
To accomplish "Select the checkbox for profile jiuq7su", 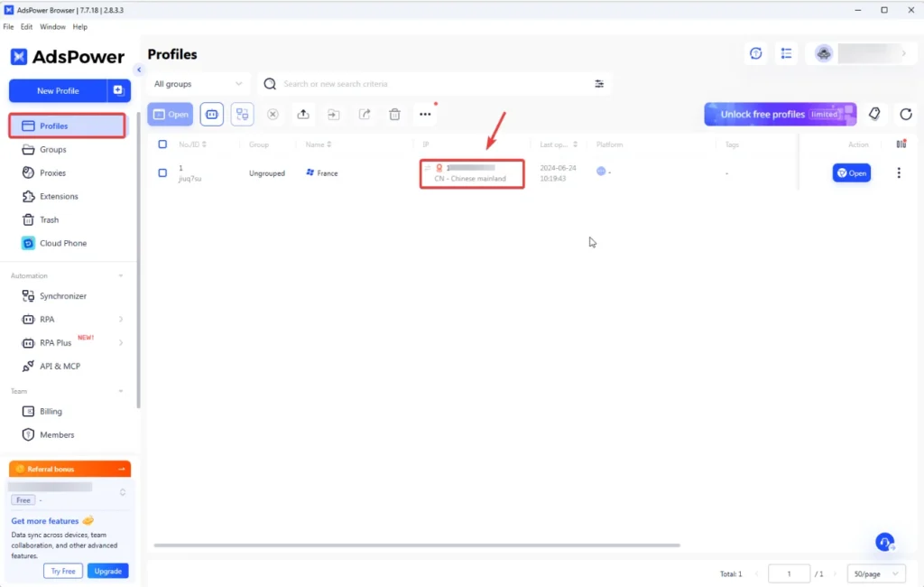I will (x=163, y=172).
